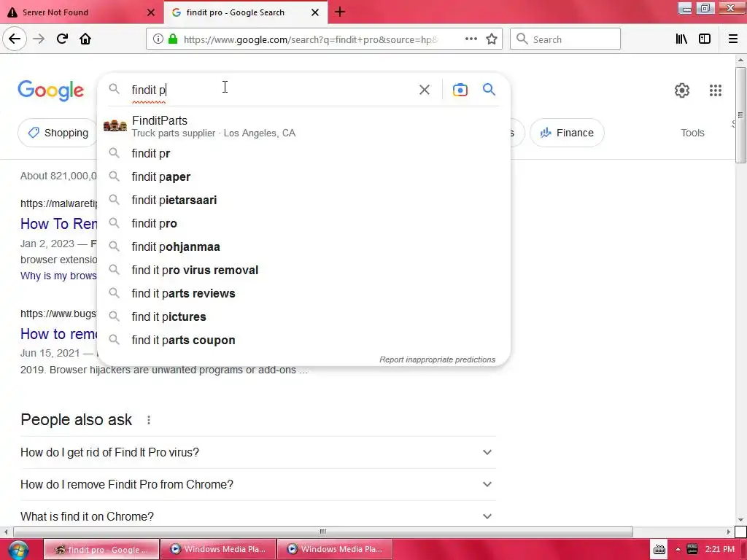Select the 'findit pr' suggestion
Screen dimensions: 747x560
click(303, 153)
